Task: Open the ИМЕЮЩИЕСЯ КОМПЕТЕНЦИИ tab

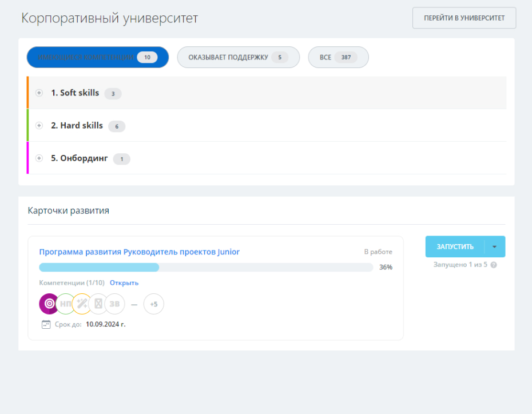Action: tap(98, 57)
